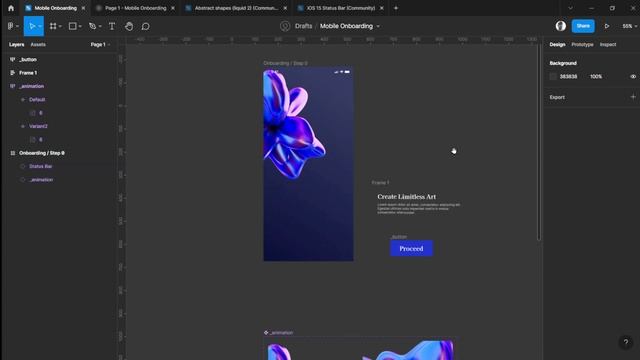The image size is (640, 360).
Task: Click the Proceed button on canvas
Action: pos(411,248)
